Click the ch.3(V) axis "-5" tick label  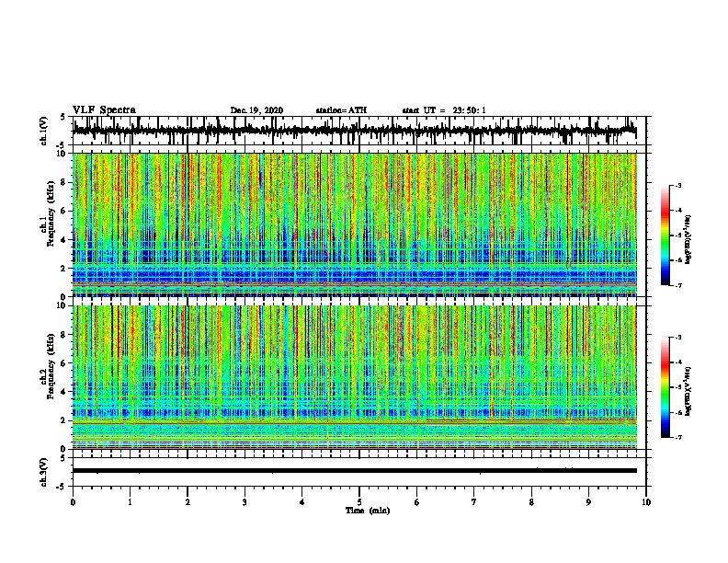pos(62,488)
